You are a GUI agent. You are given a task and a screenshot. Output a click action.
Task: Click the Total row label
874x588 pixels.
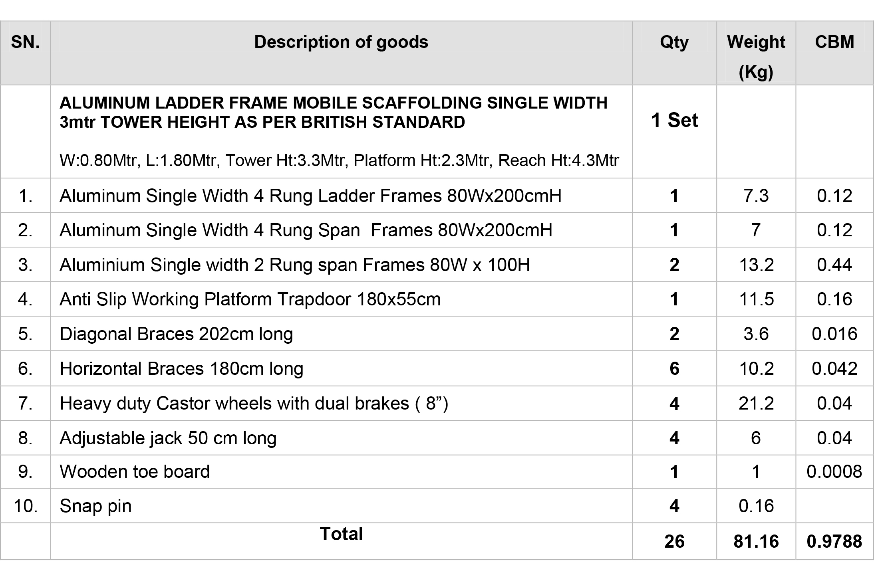coord(341,534)
